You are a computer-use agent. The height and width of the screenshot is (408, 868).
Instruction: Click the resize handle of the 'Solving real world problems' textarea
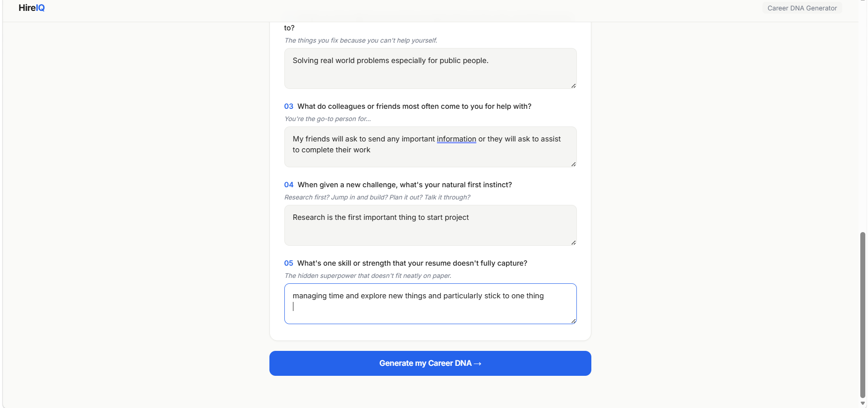[x=573, y=86]
